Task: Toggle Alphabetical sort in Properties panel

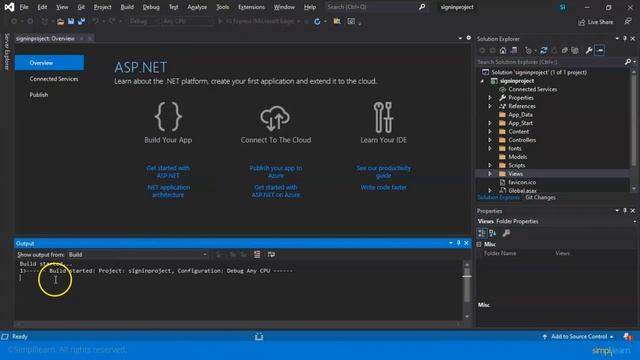Action: coord(493,233)
